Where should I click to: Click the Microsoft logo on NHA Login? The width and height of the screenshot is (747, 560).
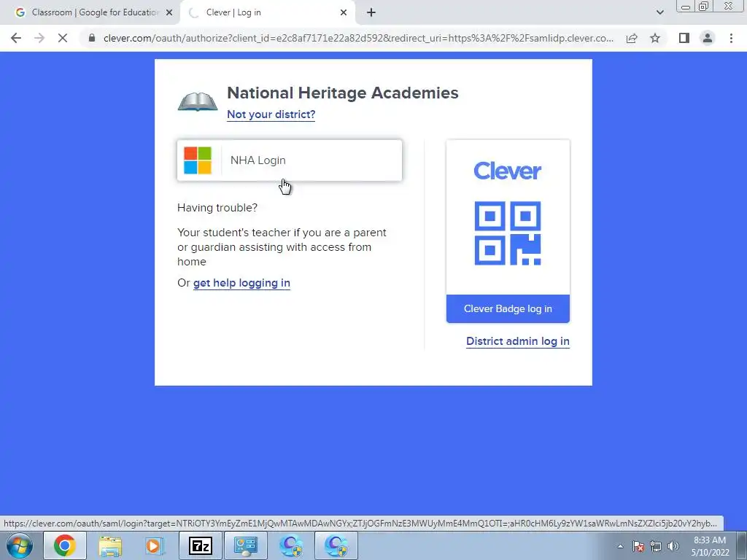pyautogui.click(x=198, y=160)
